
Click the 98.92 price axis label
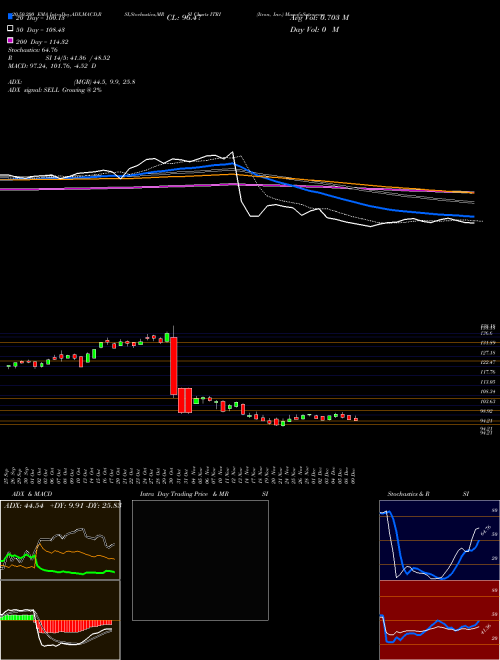487,411
